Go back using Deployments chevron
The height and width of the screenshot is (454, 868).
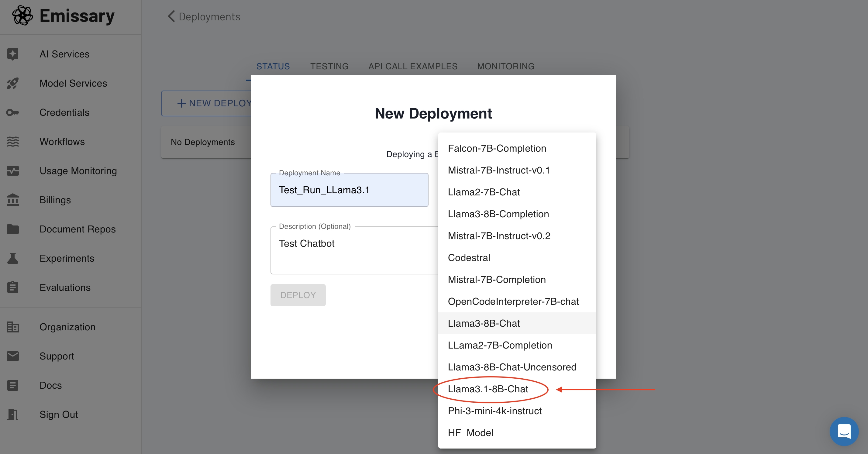[171, 16]
